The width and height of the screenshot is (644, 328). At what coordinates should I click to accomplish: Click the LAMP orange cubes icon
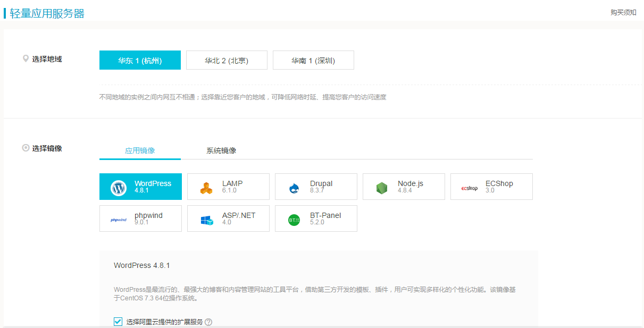[206, 188]
